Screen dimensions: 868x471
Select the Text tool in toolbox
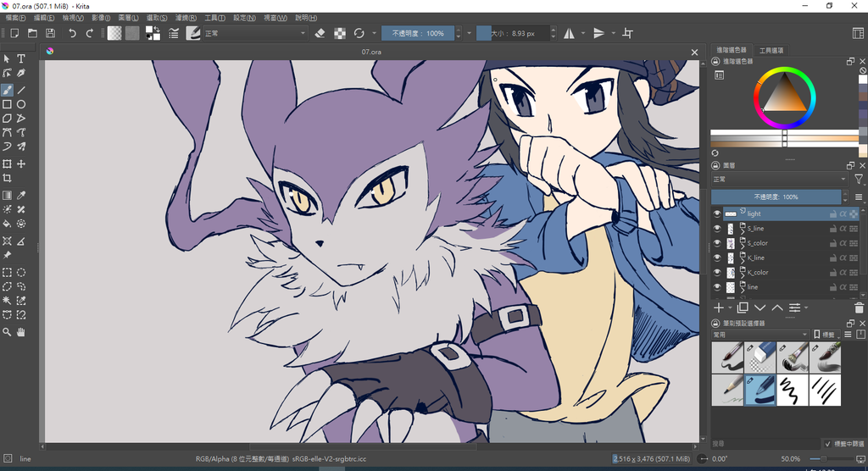click(x=21, y=58)
